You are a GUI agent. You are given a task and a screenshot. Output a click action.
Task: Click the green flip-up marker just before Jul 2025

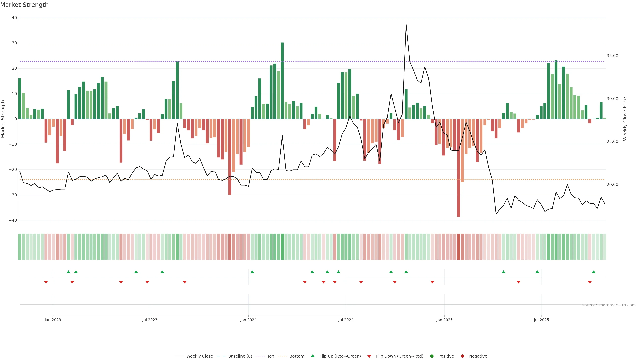(x=537, y=272)
